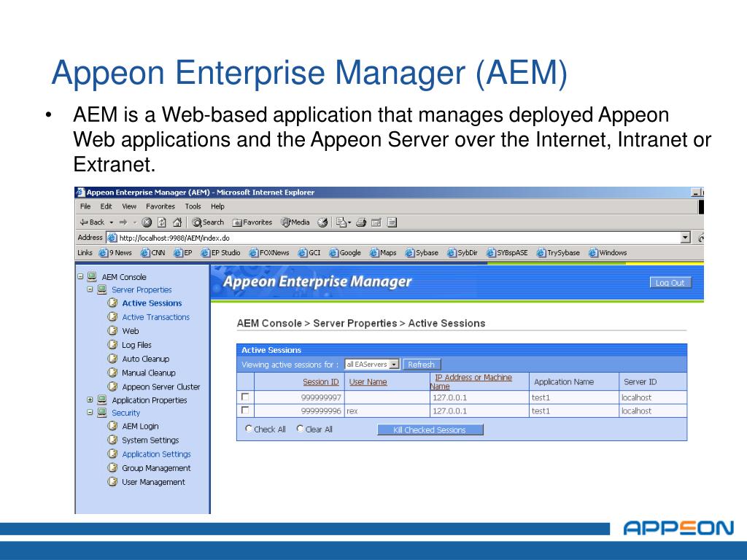Collapse the Server Properties tree node
Image resolution: width=747 pixels, height=560 pixels.
(90, 289)
